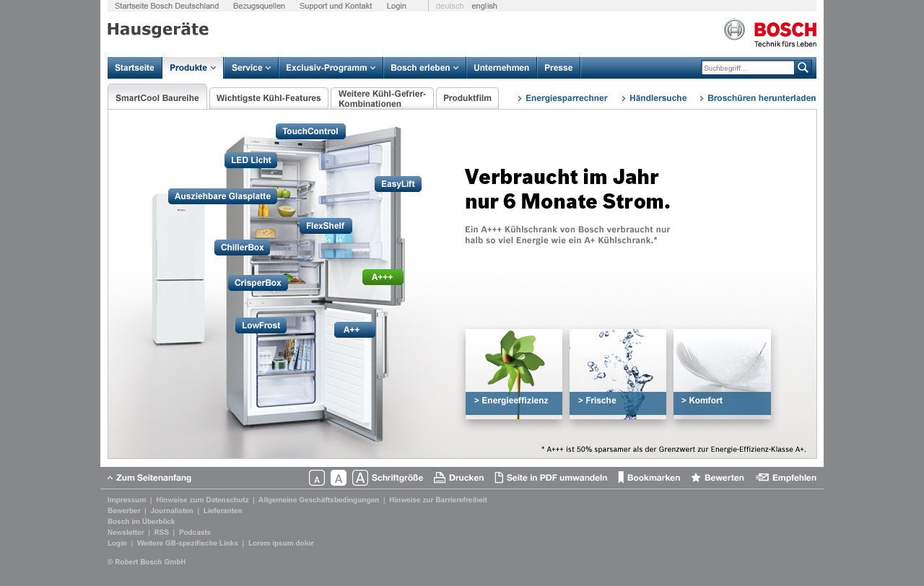
Task: Select the smallest font size A
Action: click(x=315, y=477)
